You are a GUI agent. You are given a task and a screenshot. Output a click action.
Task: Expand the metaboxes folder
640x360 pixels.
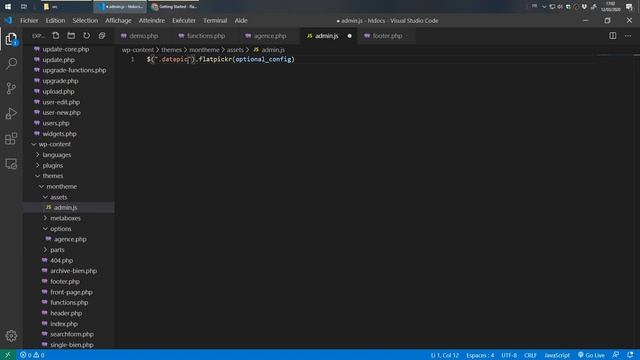pos(65,218)
